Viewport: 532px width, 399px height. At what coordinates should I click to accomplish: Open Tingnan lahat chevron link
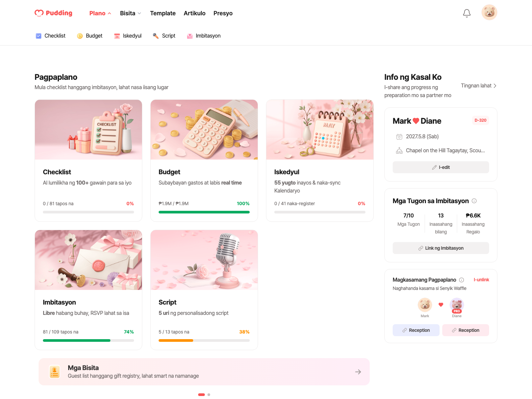479,86
